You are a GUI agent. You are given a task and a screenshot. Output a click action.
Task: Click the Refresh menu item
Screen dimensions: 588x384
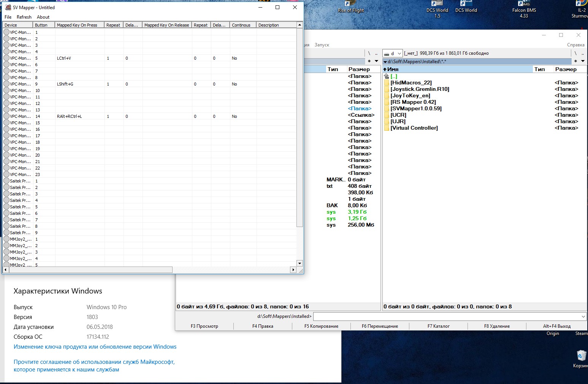[24, 17]
